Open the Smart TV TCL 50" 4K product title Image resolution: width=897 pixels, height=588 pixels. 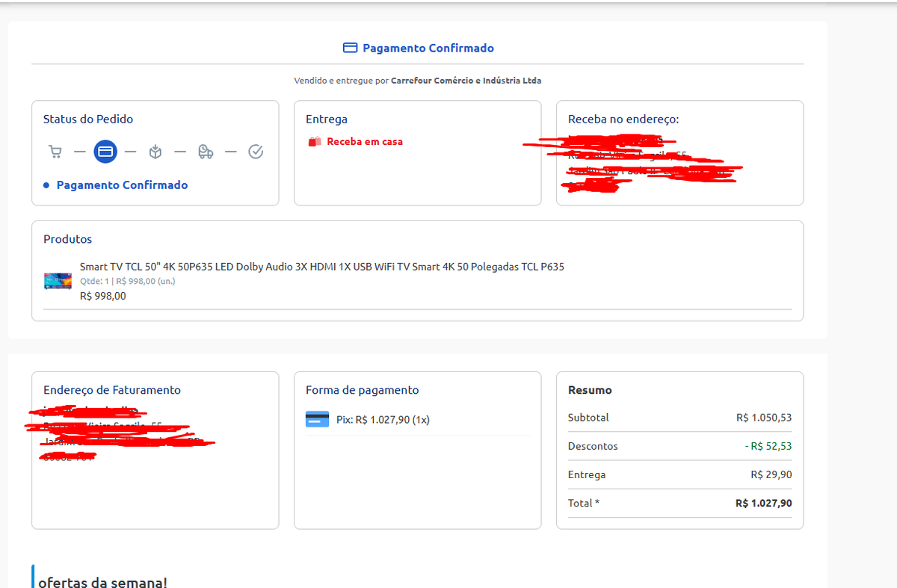[322, 267]
